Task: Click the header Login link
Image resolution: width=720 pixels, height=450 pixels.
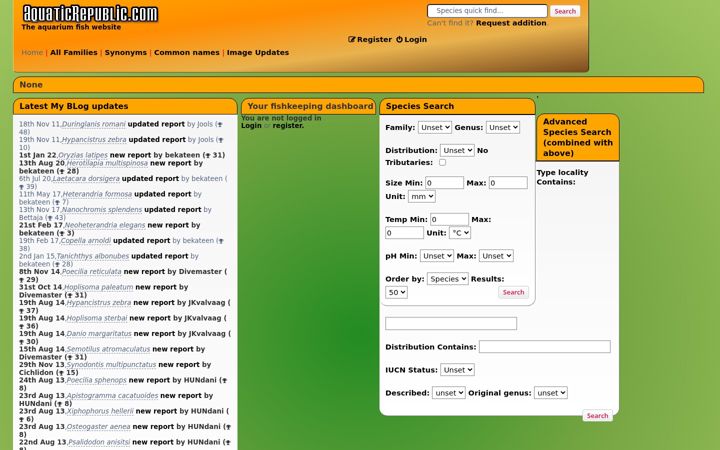Action: [416, 39]
